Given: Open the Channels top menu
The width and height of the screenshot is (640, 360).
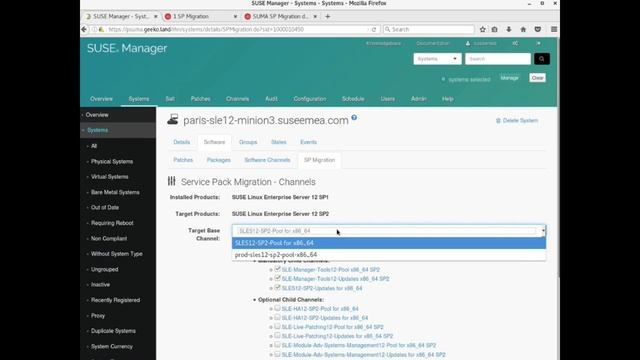Looking at the screenshot, I should coord(238,99).
